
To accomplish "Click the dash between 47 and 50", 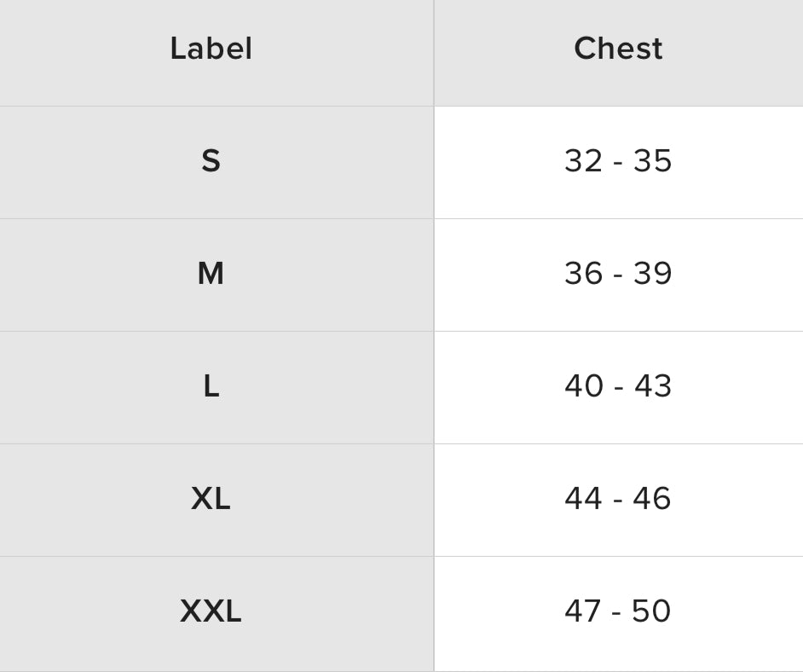I will click(x=617, y=613).
